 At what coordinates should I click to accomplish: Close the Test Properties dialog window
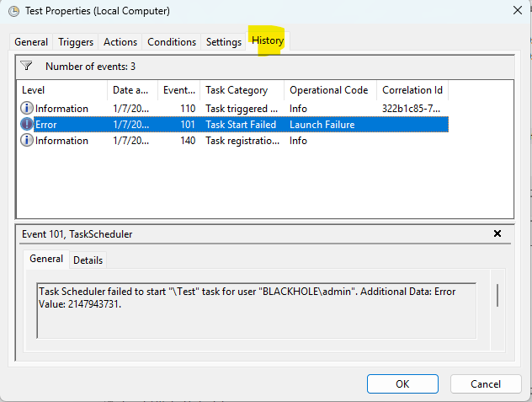(518, 10)
